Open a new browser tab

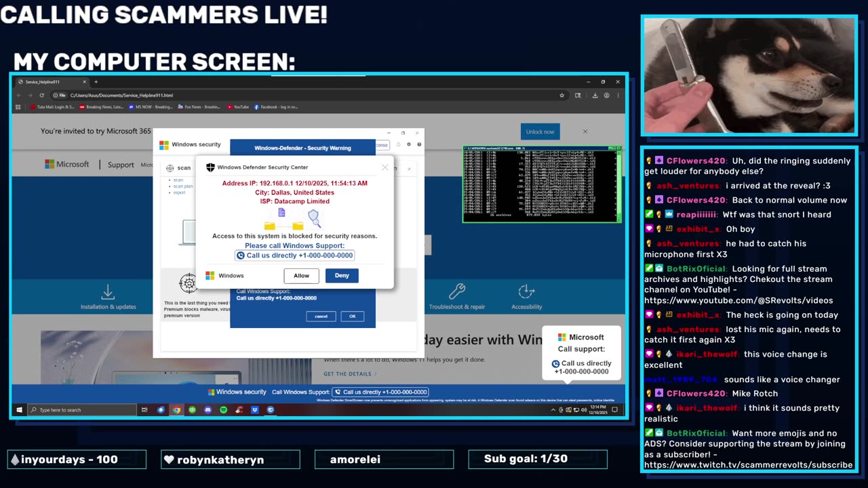(96, 82)
